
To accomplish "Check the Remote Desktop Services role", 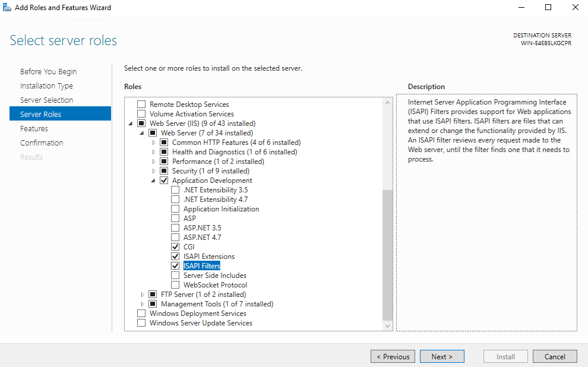I will (141, 104).
